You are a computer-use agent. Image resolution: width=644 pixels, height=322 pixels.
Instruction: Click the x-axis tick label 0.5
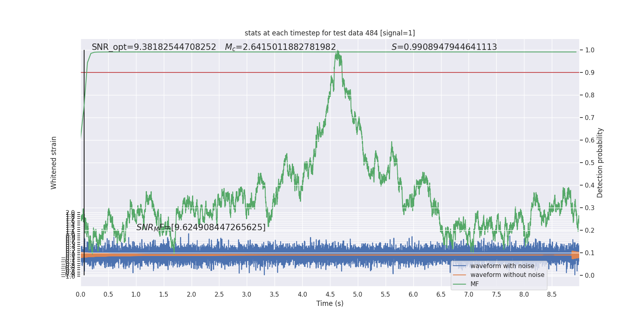(x=108, y=295)
